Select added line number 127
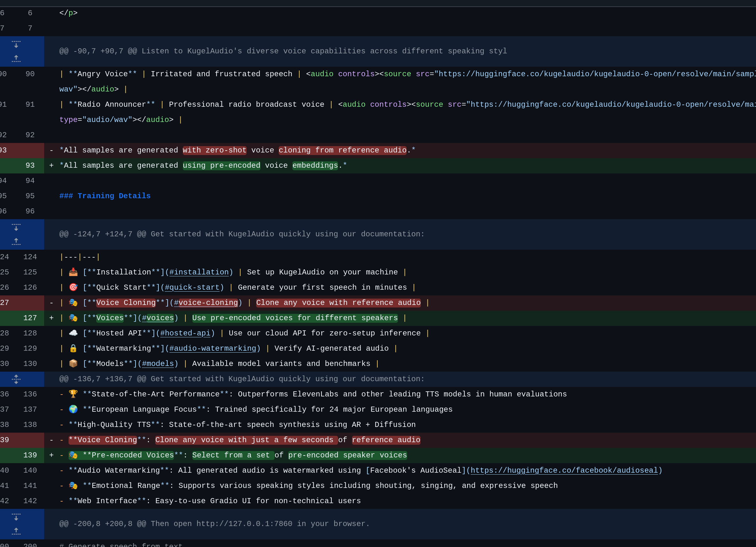Image resolution: width=756 pixels, height=547 pixels. coord(30,318)
